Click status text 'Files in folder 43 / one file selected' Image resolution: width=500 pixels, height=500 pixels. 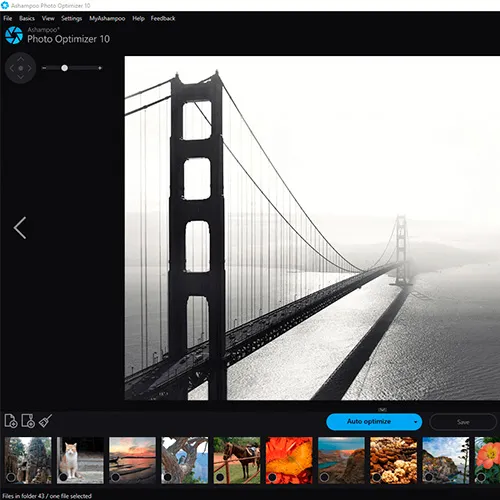click(47, 496)
